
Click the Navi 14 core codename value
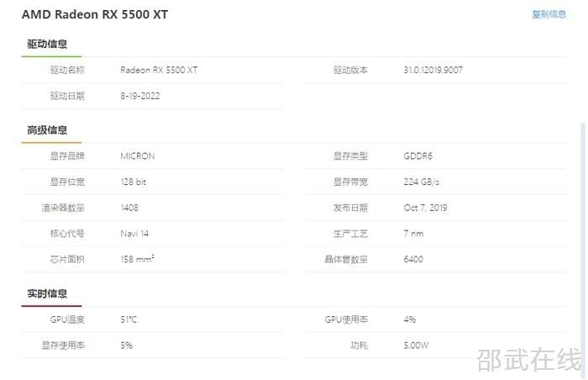pos(134,234)
